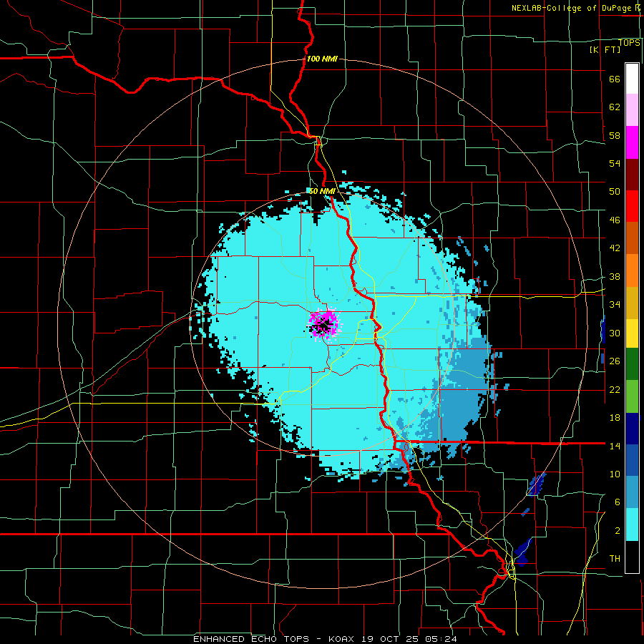Click the 42 legend value
This screenshot has height=644, width=644.
pos(615,248)
